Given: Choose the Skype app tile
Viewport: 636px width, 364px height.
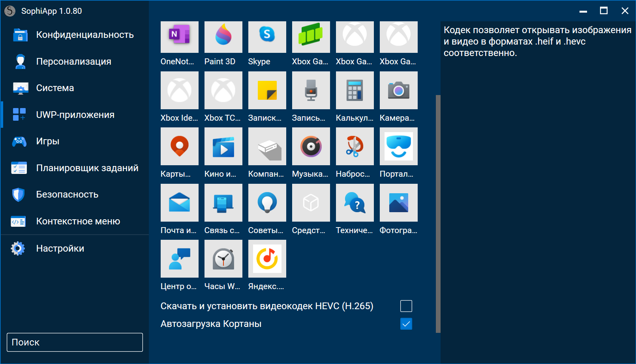Looking at the screenshot, I should click(x=267, y=37).
